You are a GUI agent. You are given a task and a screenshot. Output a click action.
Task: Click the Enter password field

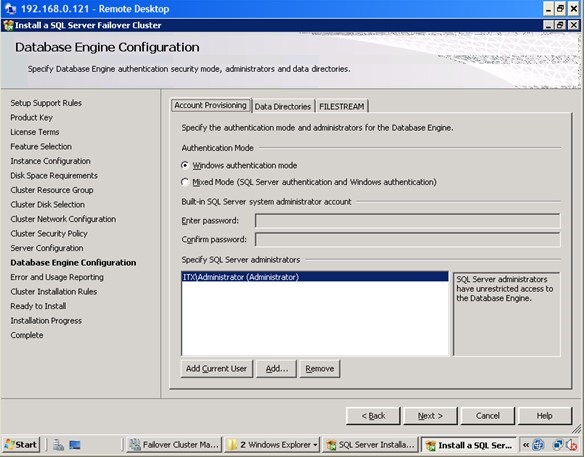(407, 220)
